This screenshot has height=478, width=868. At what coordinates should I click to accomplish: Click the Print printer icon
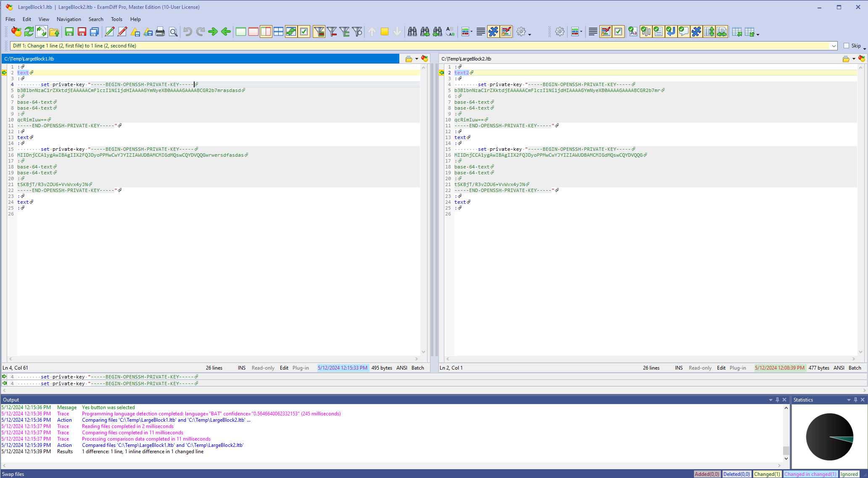[160, 32]
